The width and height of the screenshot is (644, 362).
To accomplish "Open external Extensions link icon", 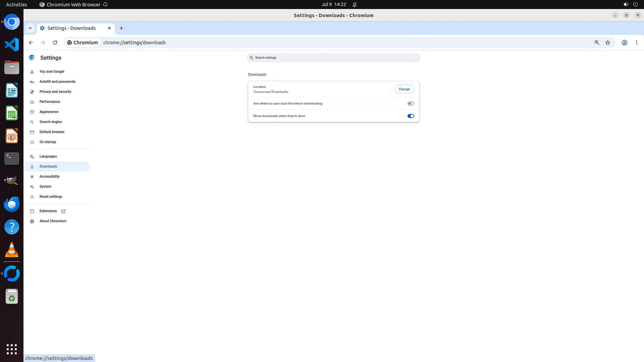I will point(63,211).
